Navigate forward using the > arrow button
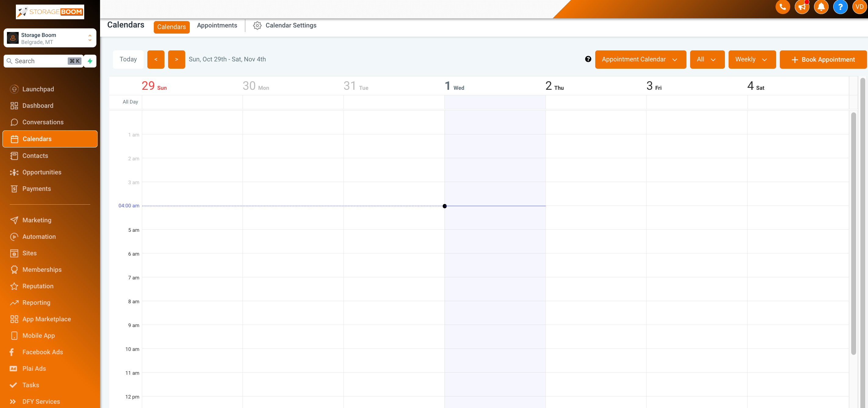 tap(176, 59)
